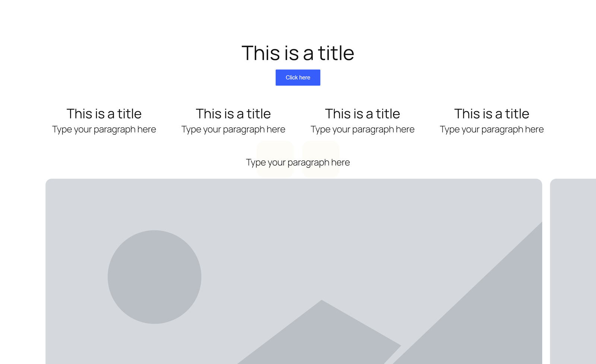
Task: Click the leftmost column's title heading
Action: tap(104, 114)
